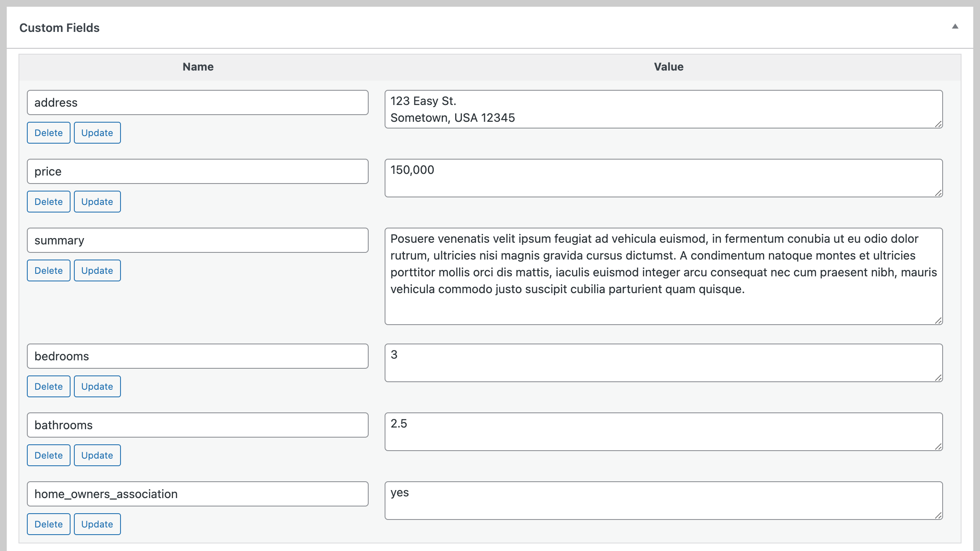Screen dimensions: 980x551
Task: Update the bathrooms custom field
Action: tap(97, 455)
